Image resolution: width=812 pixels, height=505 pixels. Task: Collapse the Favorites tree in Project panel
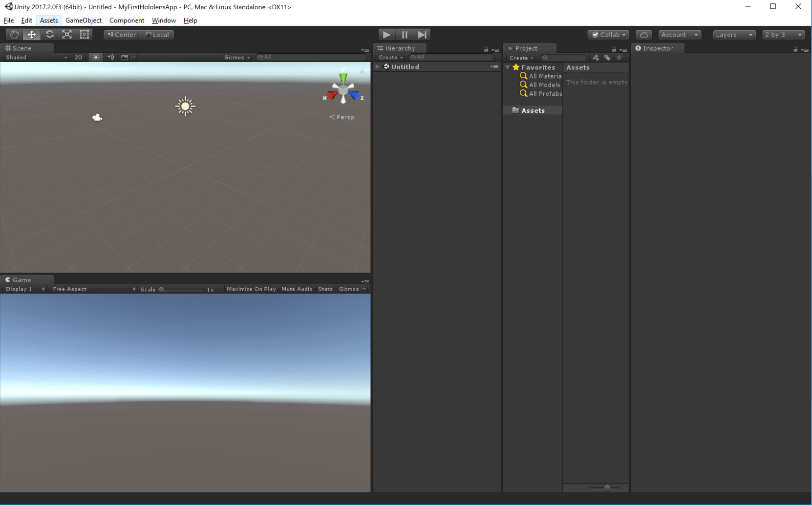[507, 67]
